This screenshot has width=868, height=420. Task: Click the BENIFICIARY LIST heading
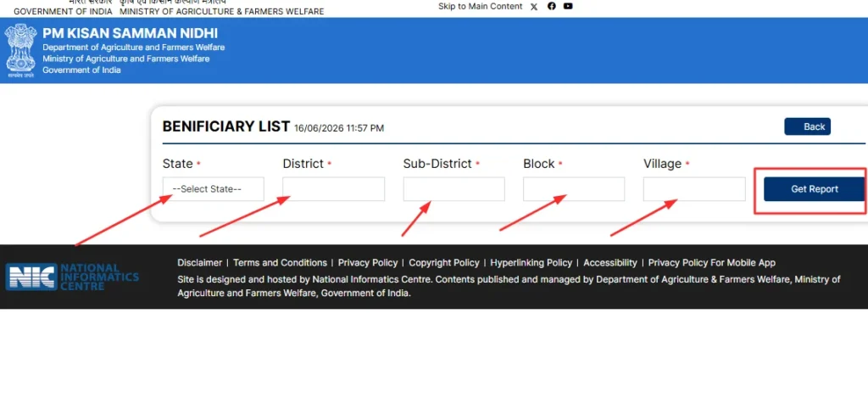(x=225, y=126)
